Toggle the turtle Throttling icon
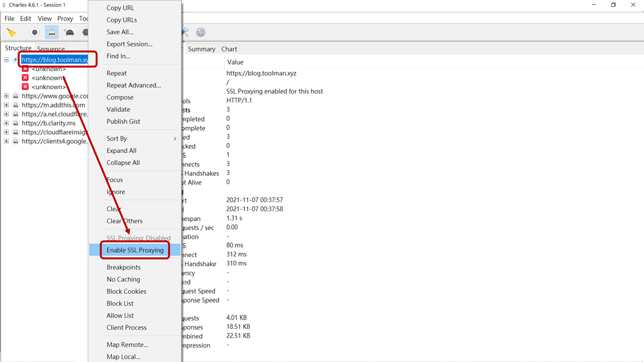Screen dimensions: 644x362 pyautogui.click(x=69, y=33)
